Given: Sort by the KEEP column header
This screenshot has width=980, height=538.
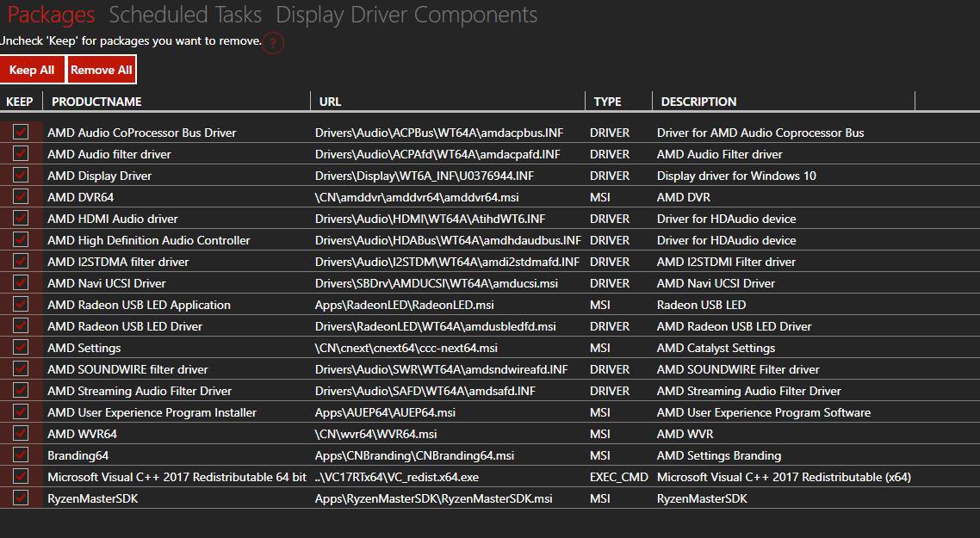Looking at the screenshot, I should [x=19, y=102].
